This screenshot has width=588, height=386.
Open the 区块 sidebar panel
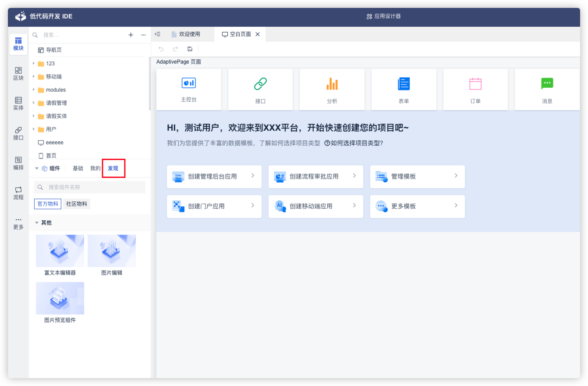[18, 74]
